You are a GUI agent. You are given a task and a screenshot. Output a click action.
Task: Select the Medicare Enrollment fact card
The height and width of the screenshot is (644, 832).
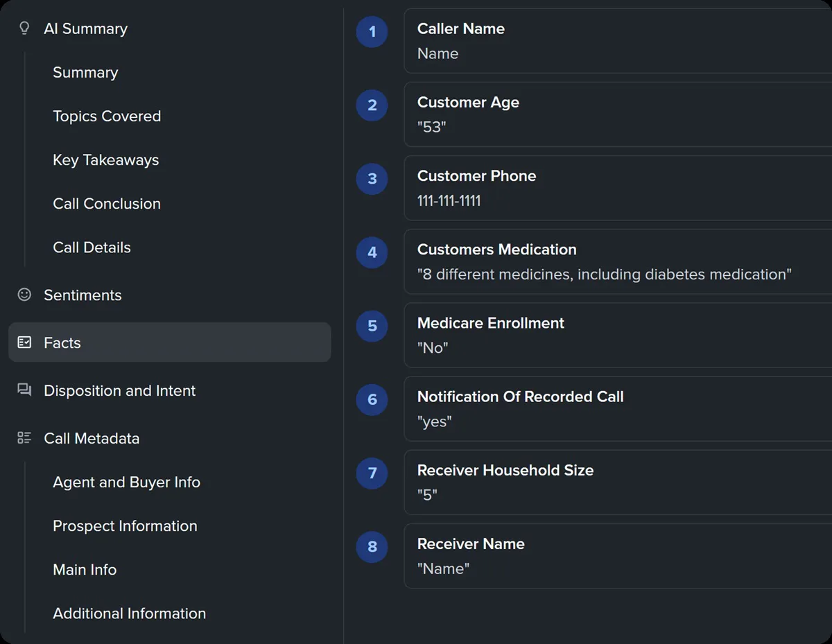point(618,335)
